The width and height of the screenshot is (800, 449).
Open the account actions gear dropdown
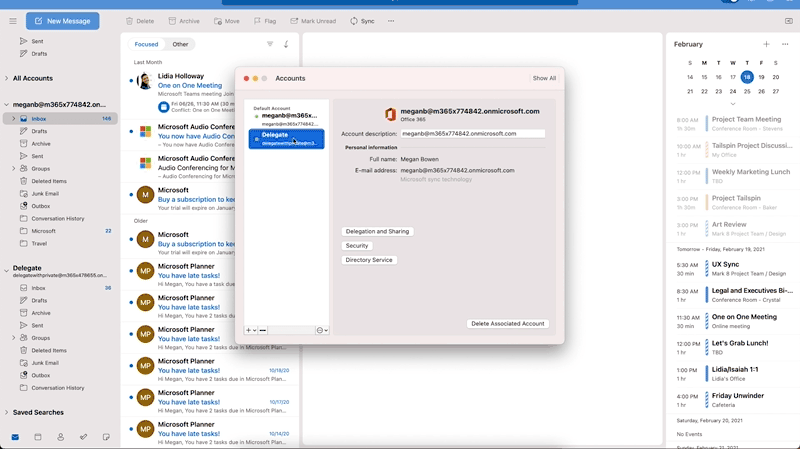322,330
